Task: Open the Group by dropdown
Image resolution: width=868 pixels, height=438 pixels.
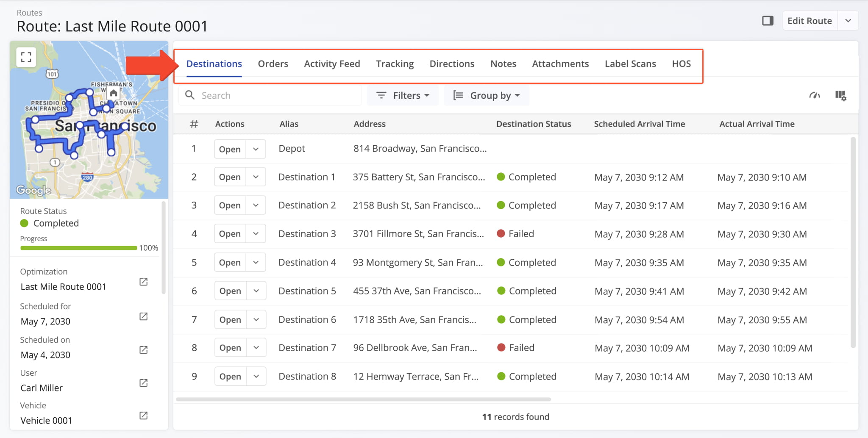Action: click(487, 96)
